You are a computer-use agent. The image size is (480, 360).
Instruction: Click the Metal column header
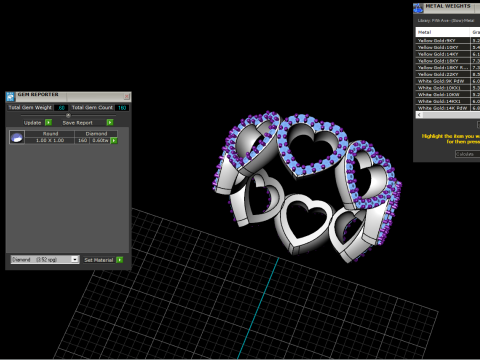click(442, 32)
